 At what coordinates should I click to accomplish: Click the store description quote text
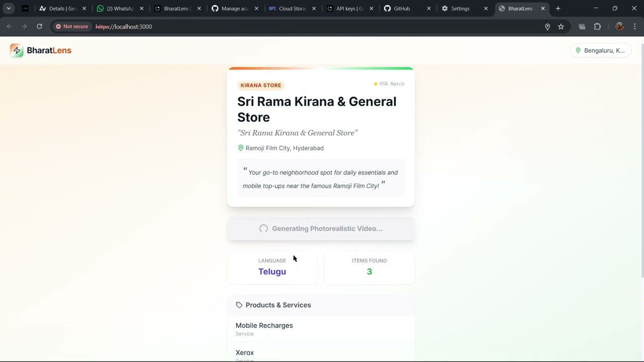[320, 179]
